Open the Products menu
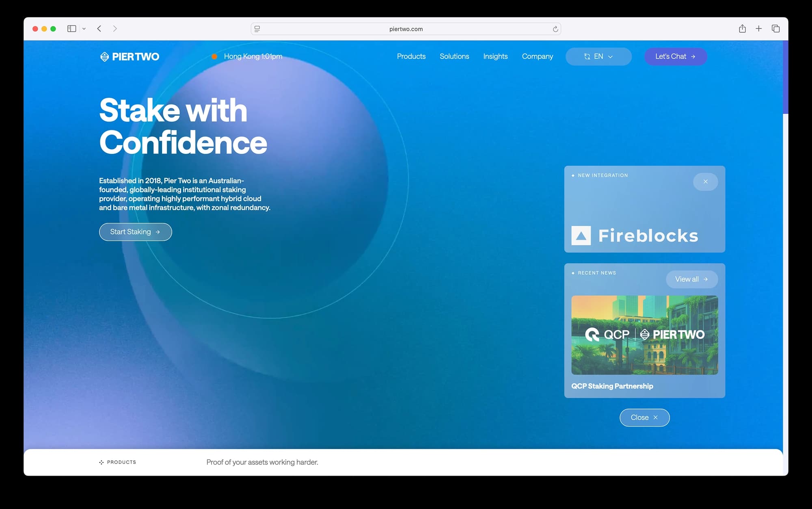This screenshot has width=812, height=509. point(411,56)
